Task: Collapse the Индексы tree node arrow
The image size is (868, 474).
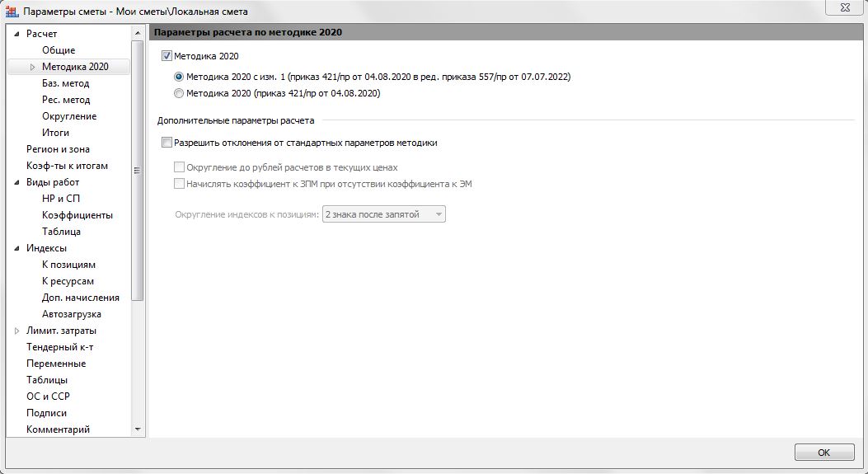Action: point(16,248)
